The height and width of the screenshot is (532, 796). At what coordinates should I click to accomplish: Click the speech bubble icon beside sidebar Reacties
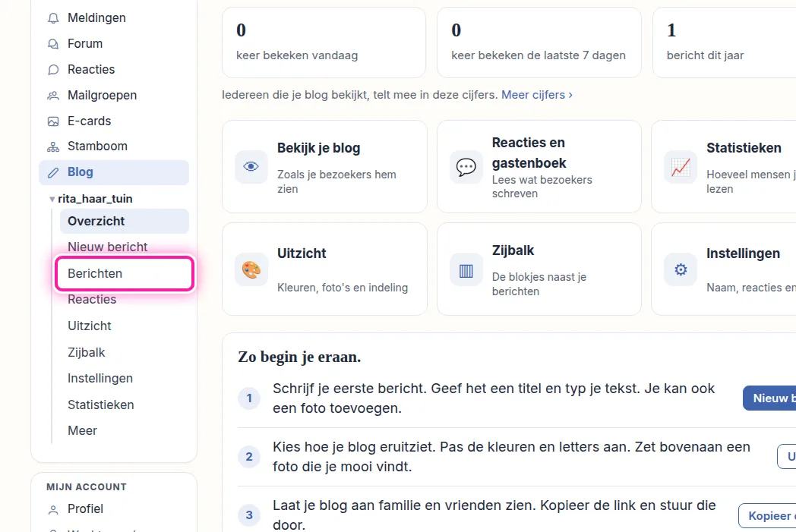coord(53,70)
